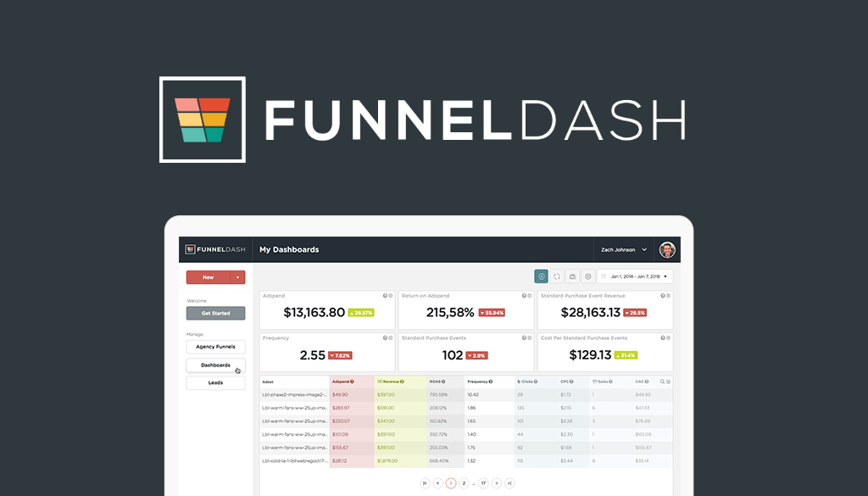This screenshot has width=868, height=496.
Task: Click help icon next to Revenue column header
Action: pos(402,382)
